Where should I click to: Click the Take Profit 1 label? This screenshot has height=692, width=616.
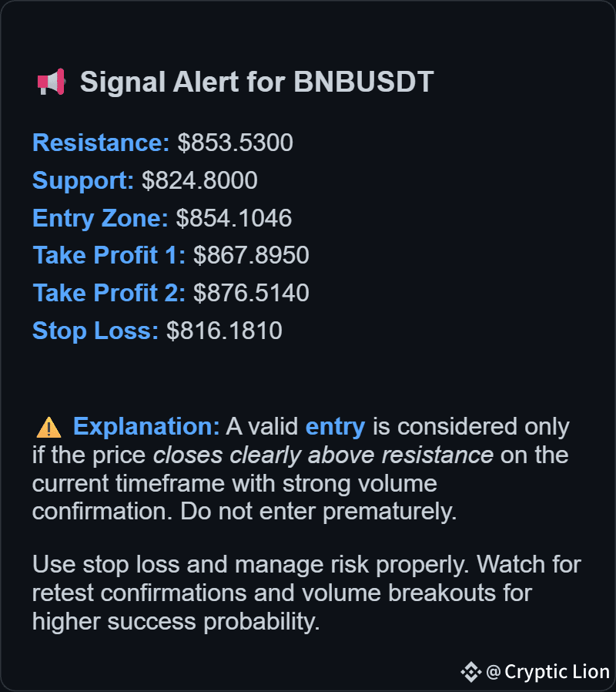(109, 255)
